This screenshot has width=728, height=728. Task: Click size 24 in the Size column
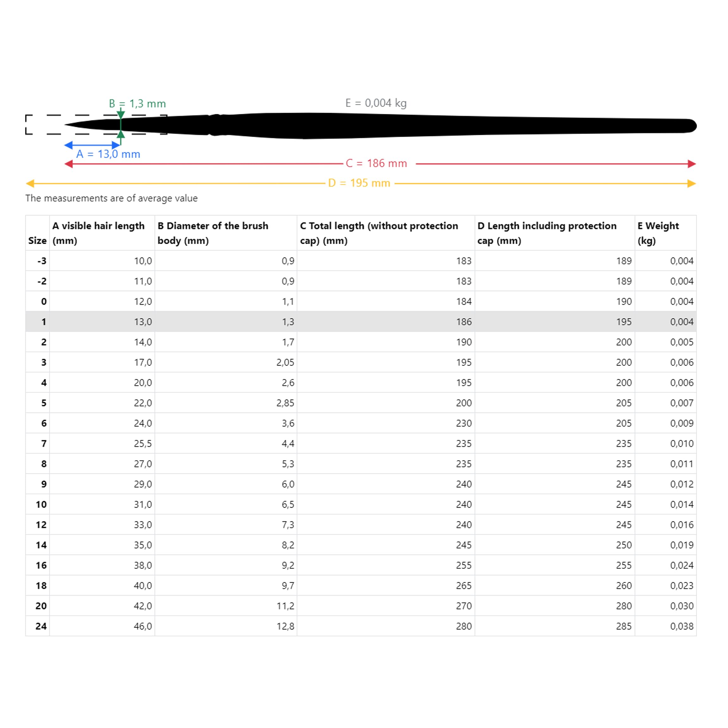point(41,626)
